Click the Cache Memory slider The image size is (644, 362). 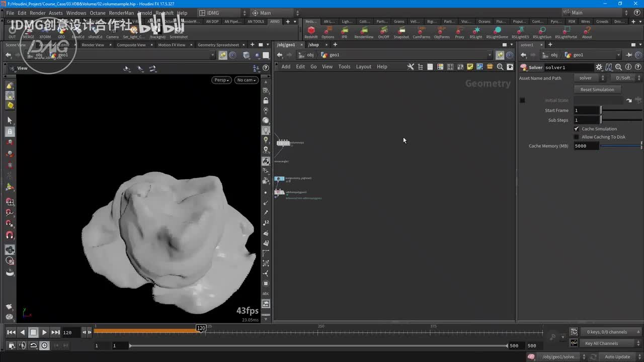(x=621, y=146)
